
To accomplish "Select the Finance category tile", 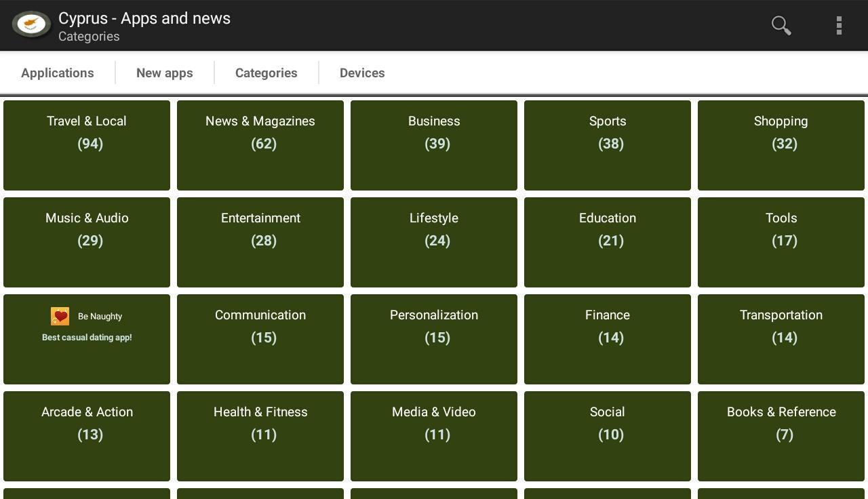I will tap(608, 339).
